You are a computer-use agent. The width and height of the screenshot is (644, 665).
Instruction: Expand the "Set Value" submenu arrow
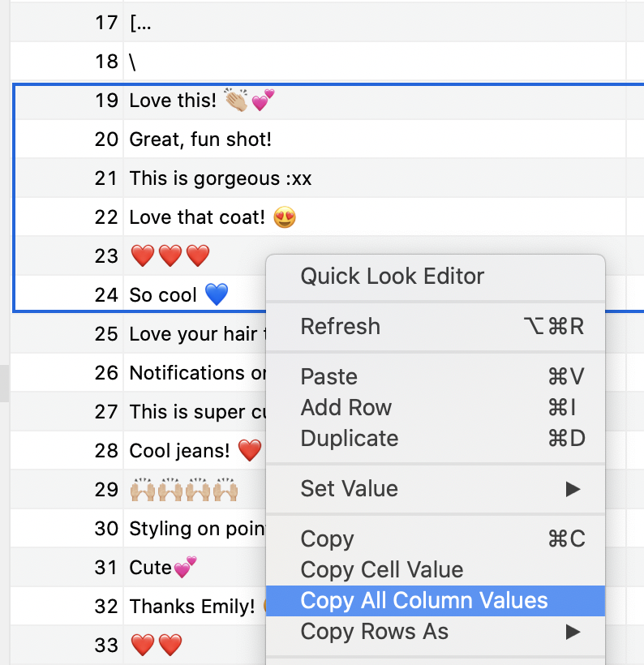click(x=573, y=489)
